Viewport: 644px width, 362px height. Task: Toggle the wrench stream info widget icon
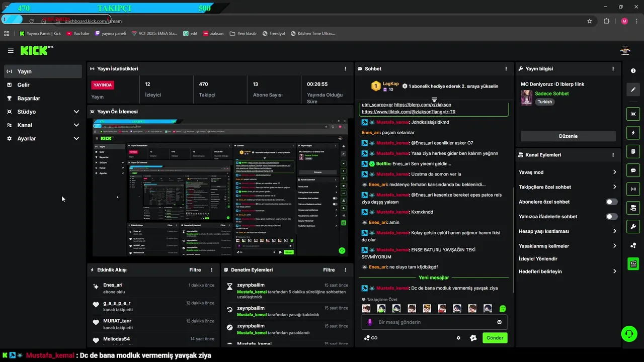[x=633, y=226]
